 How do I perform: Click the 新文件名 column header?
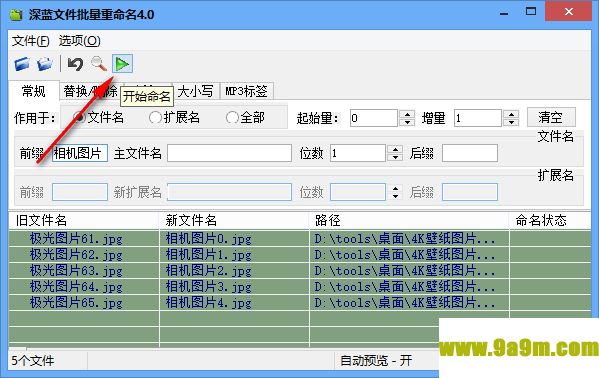pos(233,221)
